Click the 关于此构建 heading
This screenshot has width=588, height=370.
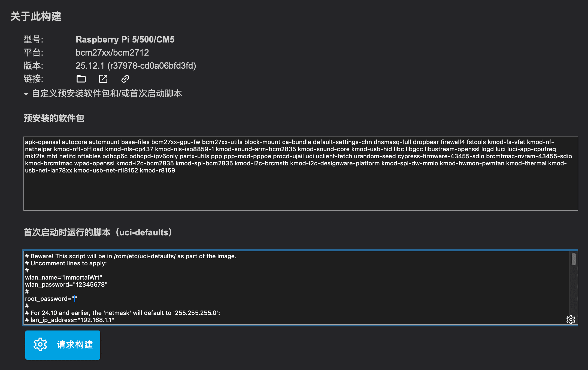pos(36,16)
